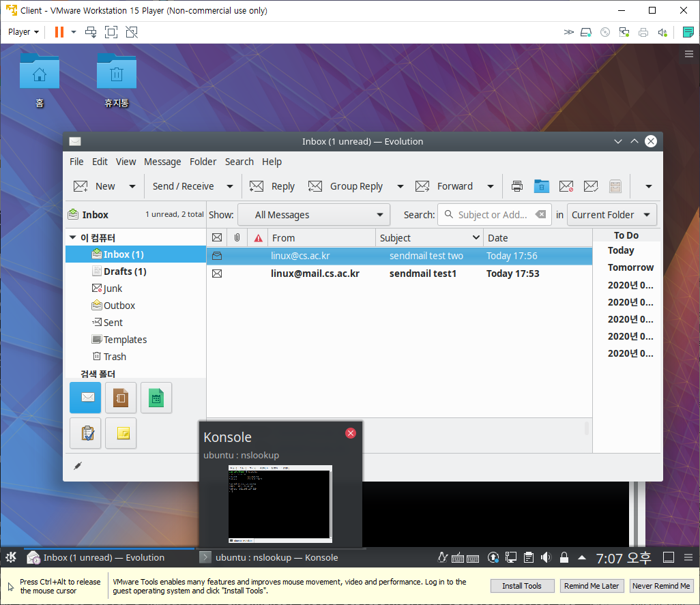Sort by the Subject column header

(x=429, y=238)
